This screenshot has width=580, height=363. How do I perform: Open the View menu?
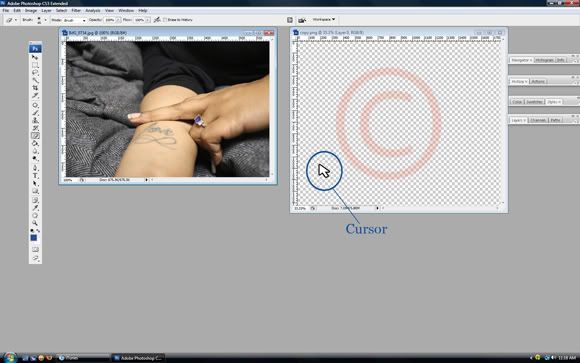point(109,11)
